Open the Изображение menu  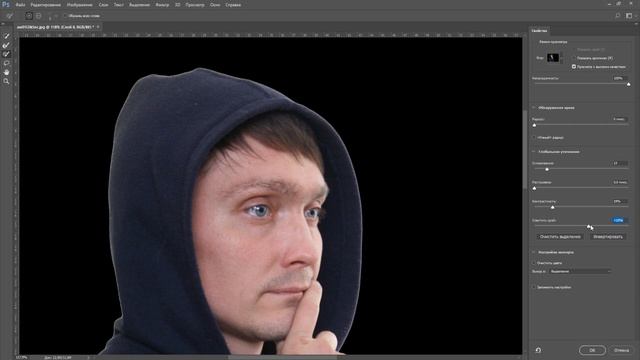coord(80,5)
